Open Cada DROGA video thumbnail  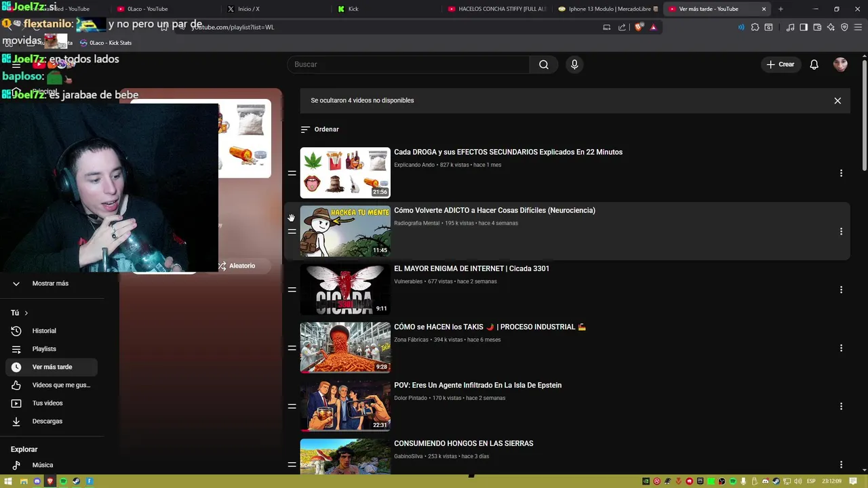345,173
